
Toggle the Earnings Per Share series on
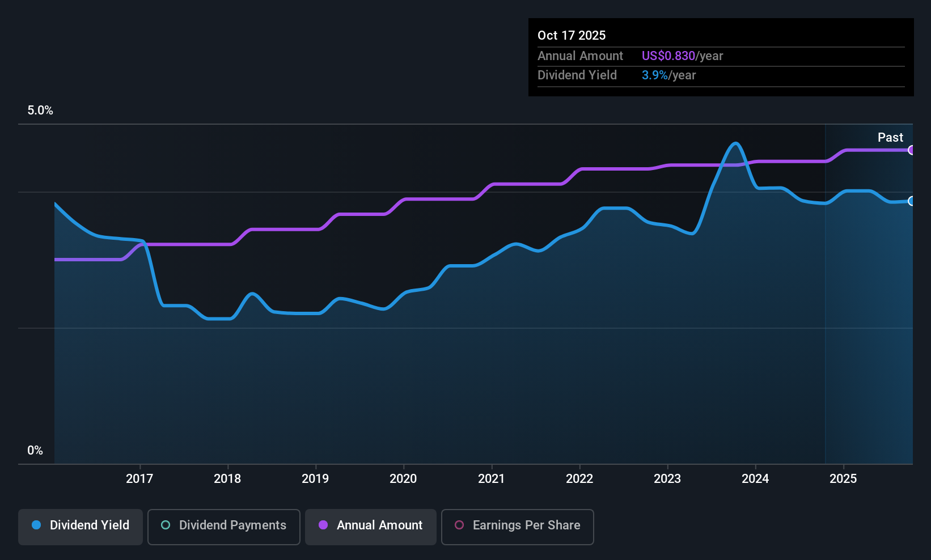point(517,526)
